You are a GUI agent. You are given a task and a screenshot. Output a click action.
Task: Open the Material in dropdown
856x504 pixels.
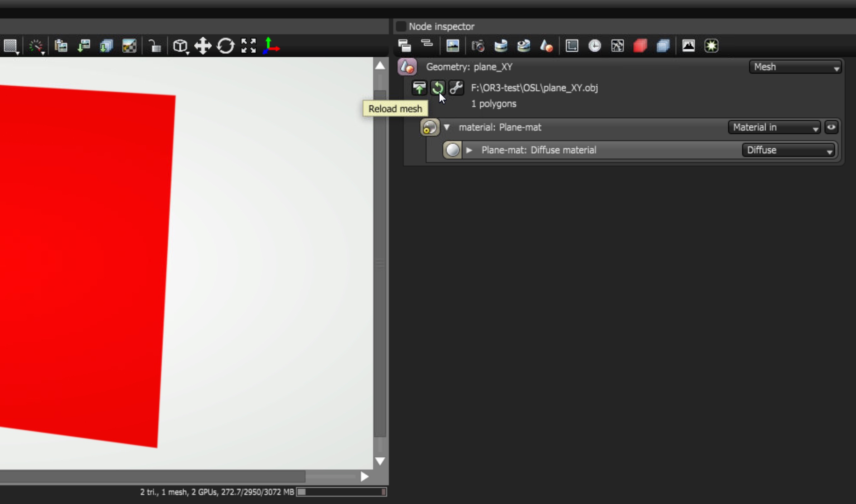pyautogui.click(x=774, y=127)
